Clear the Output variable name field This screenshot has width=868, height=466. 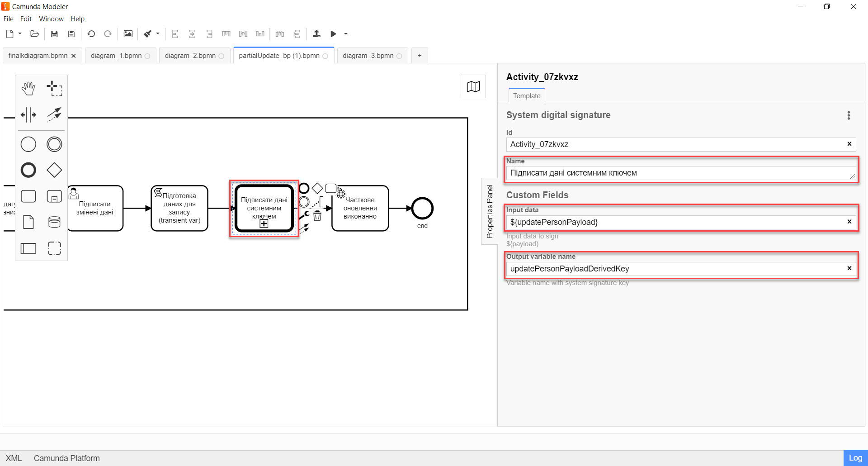pos(849,268)
